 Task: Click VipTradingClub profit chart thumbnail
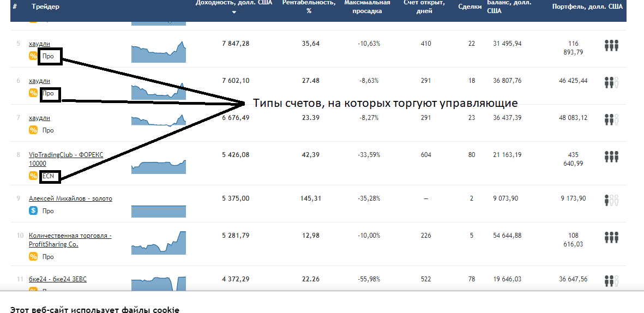159,165
